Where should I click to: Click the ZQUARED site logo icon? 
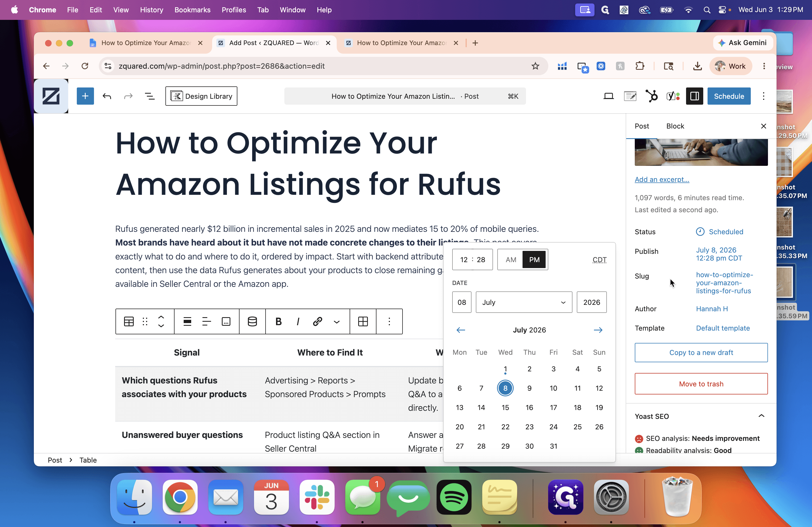51,96
